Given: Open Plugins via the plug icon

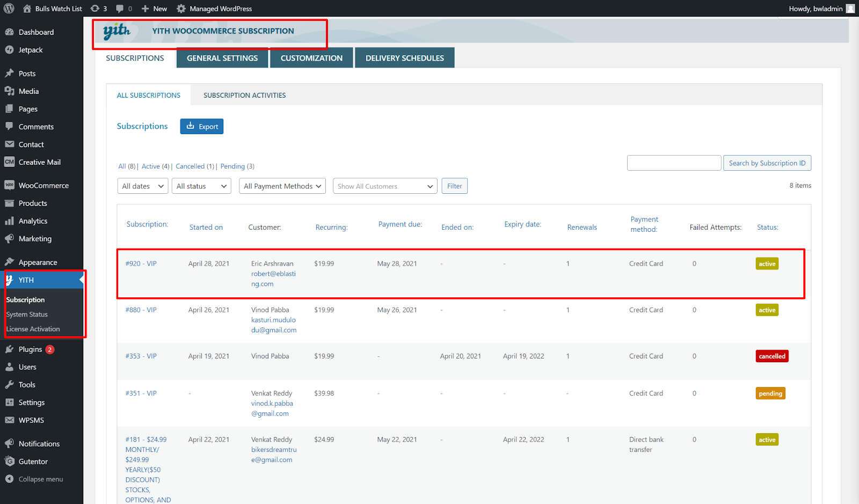Looking at the screenshot, I should click(x=9, y=349).
